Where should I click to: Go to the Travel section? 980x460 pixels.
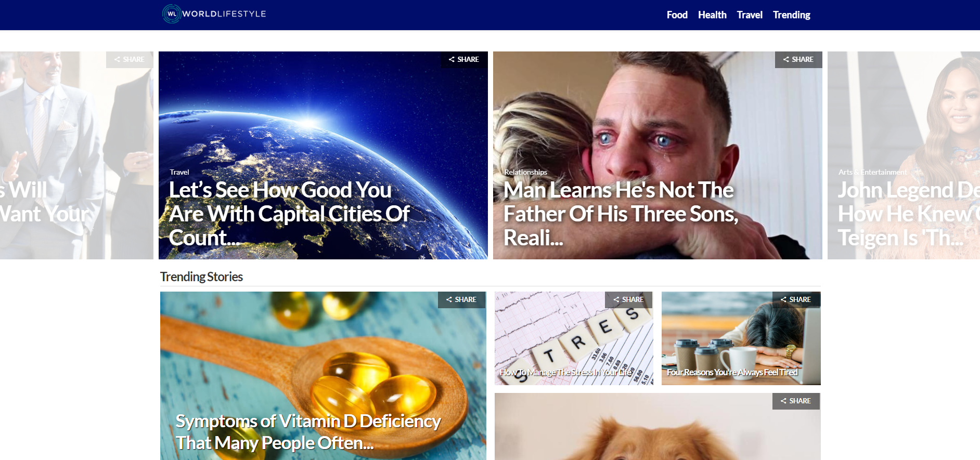[750, 15]
